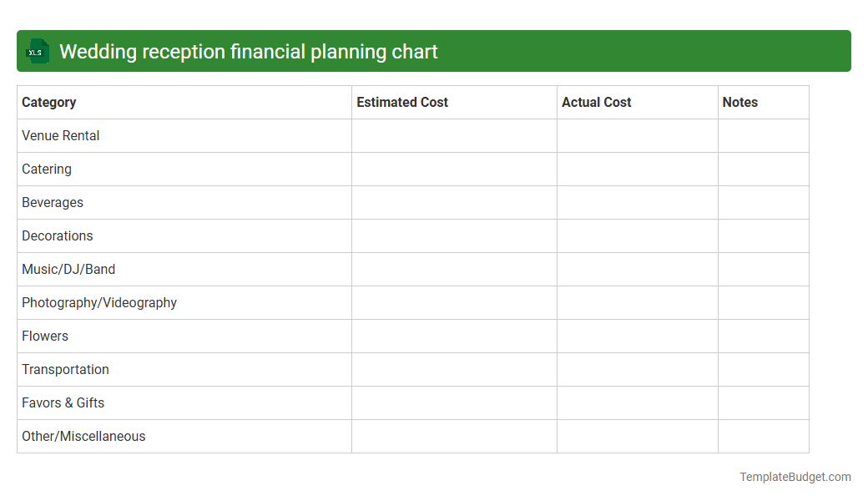Select the Flowers category label
This screenshot has width=868, height=501.
point(44,336)
